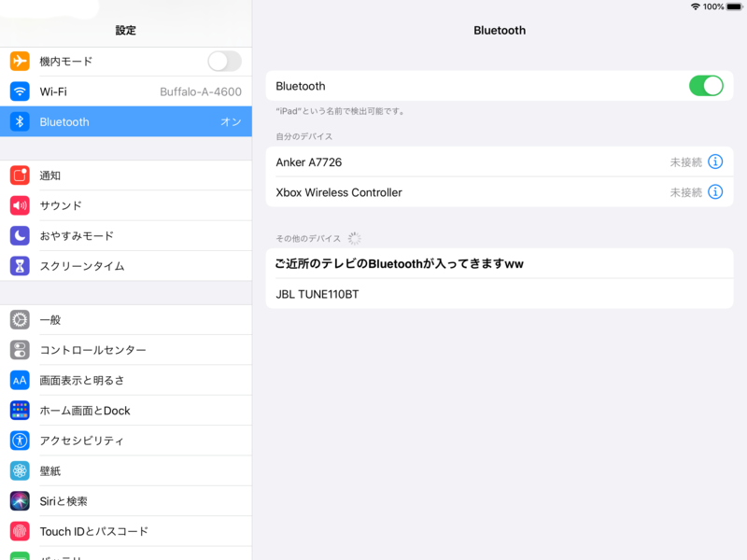Toggle Airplane Mode (機内モード) switch
This screenshot has height=560, width=747.
point(224,61)
